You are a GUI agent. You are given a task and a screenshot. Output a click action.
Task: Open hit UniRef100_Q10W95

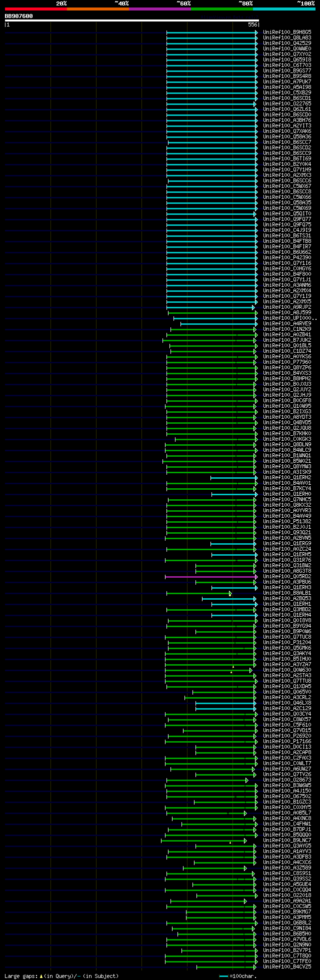pos(287,406)
